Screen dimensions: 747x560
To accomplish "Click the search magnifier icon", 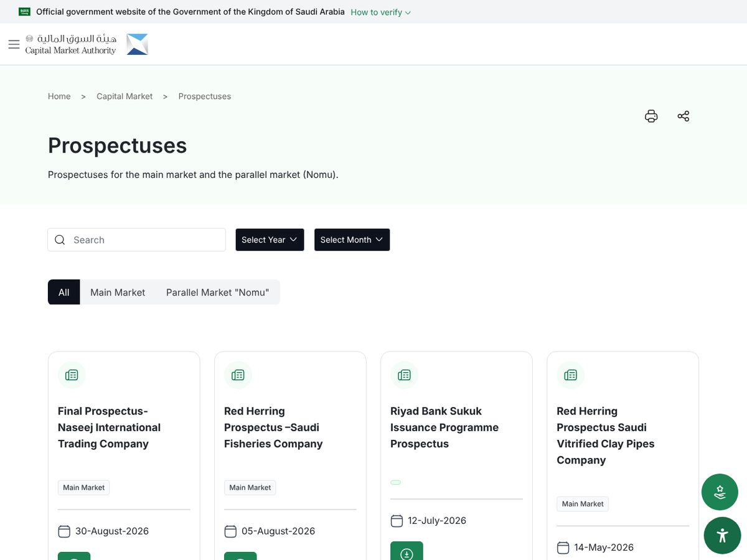I will tap(60, 240).
